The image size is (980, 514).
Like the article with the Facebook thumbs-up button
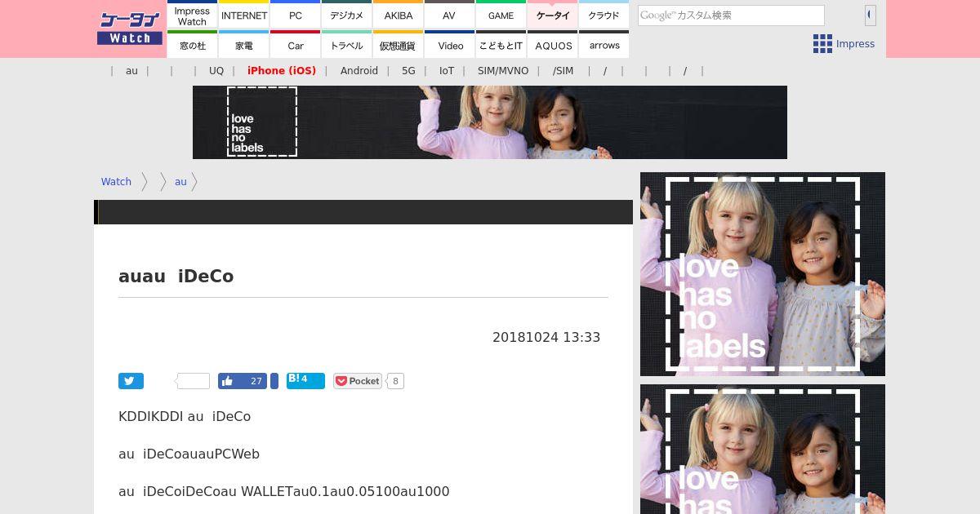coord(243,381)
